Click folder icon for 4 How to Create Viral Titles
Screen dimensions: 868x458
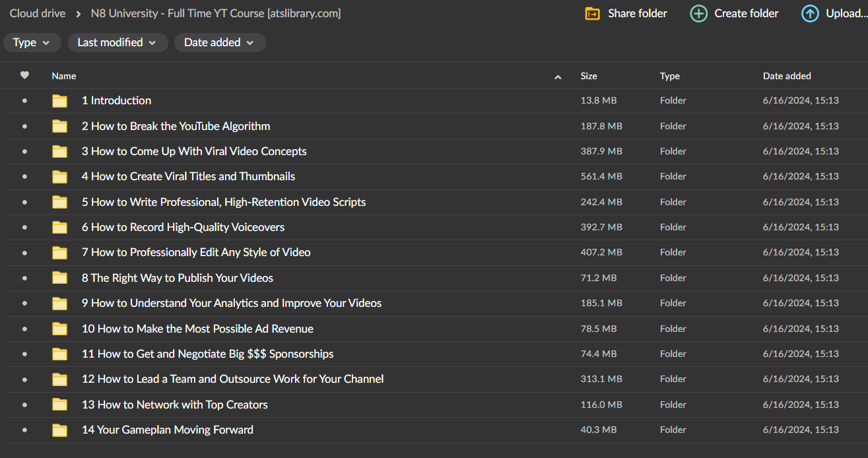point(60,177)
